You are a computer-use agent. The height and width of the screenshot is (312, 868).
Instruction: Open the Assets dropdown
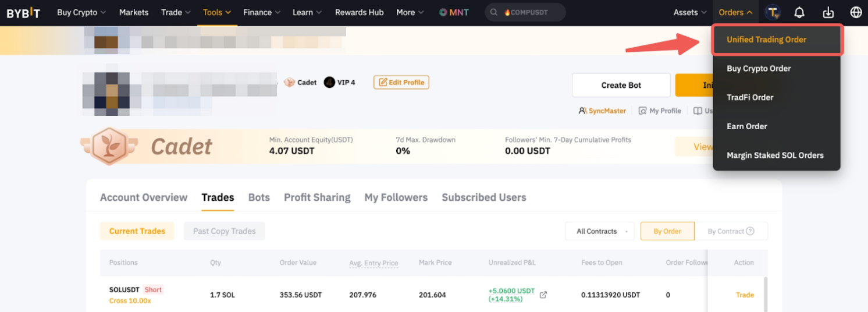point(690,12)
